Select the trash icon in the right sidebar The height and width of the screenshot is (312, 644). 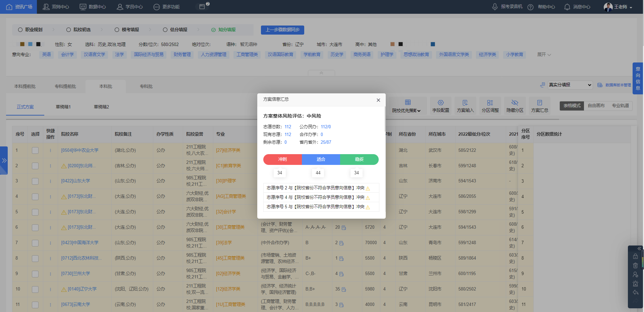636,266
